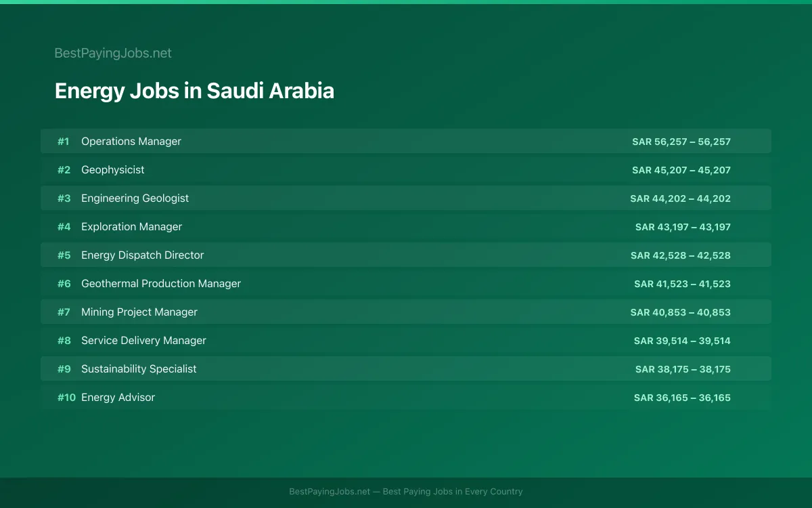
Task: Select the Service Delivery Manager entry
Action: pyautogui.click(x=406, y=340)
